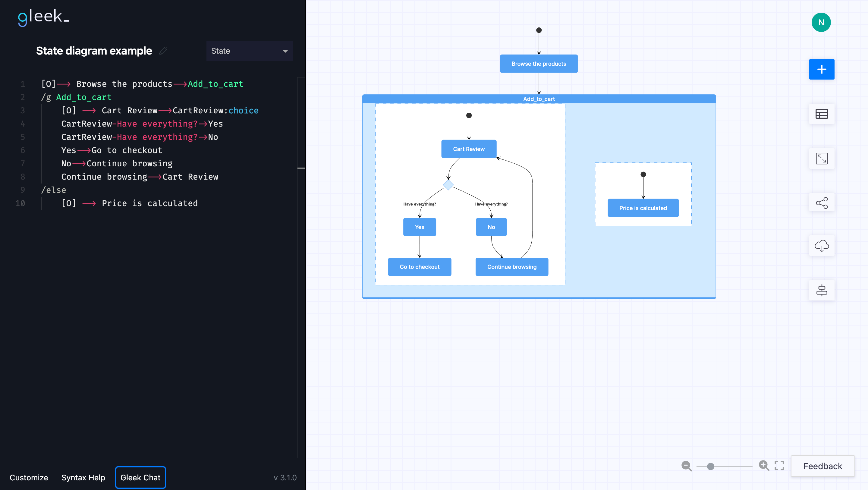The height and width of the screenshot is (490, 868).
Task: Click the State diagram example title
Action: coord(94,51)
